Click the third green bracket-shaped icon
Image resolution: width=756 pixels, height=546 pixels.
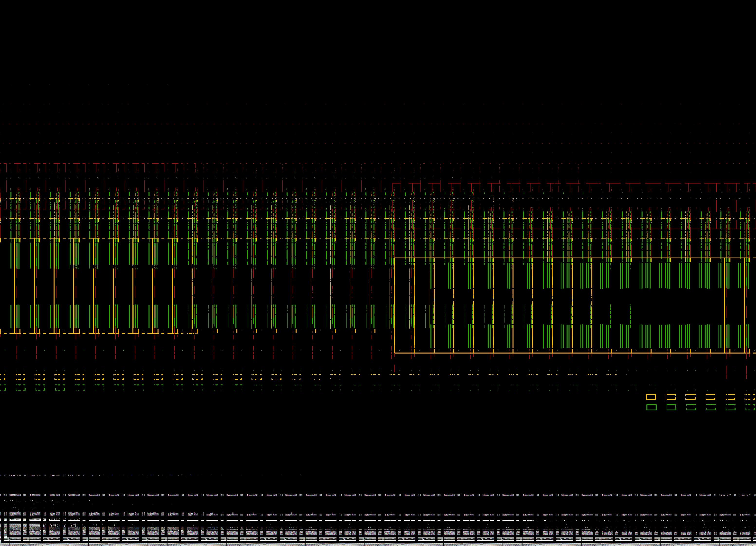(x=691, y=407)
